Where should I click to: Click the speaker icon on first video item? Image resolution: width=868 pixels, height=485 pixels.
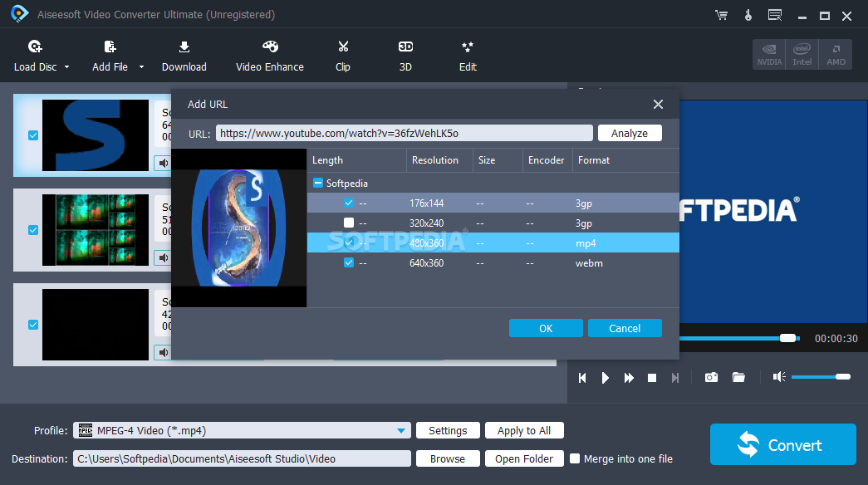[x=164, y=163]
